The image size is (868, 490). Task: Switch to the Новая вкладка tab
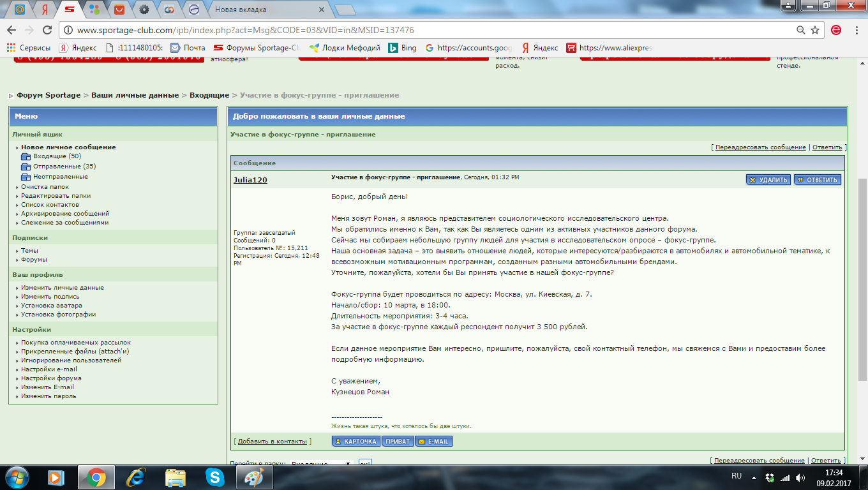268,10
